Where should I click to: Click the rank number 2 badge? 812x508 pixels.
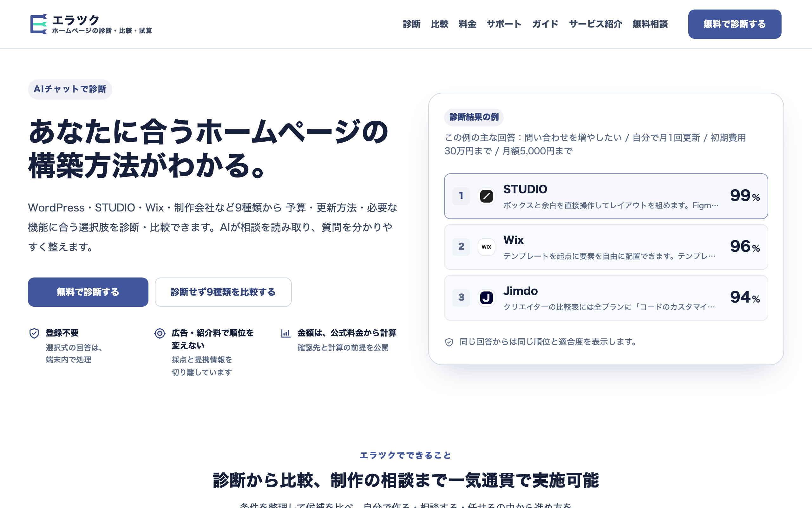point(461,247)
